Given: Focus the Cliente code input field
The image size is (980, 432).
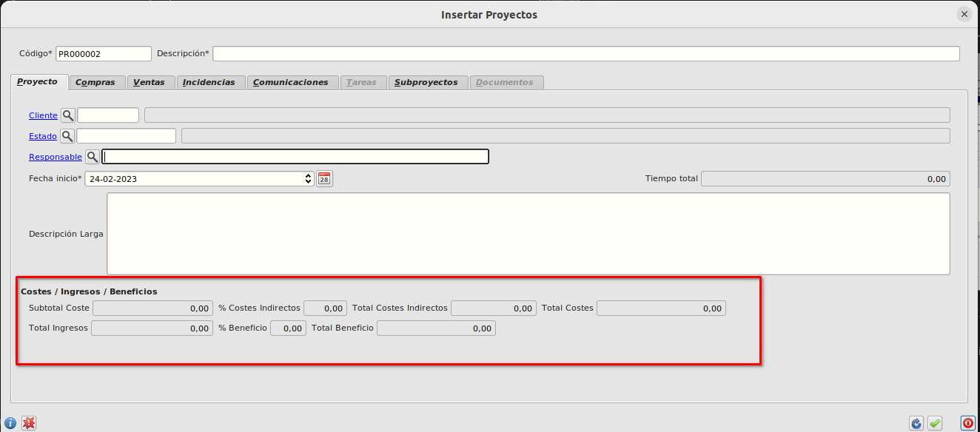Looking at the screenshot, I should coord(108,115).
